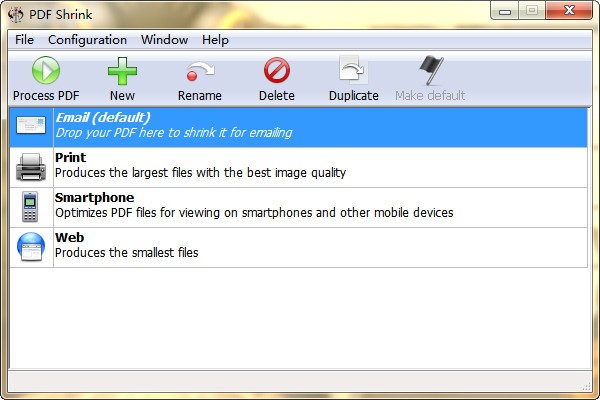Click the PDF Shrink app icon in title bar
This screenshot has height=400, width=600.
16,15
